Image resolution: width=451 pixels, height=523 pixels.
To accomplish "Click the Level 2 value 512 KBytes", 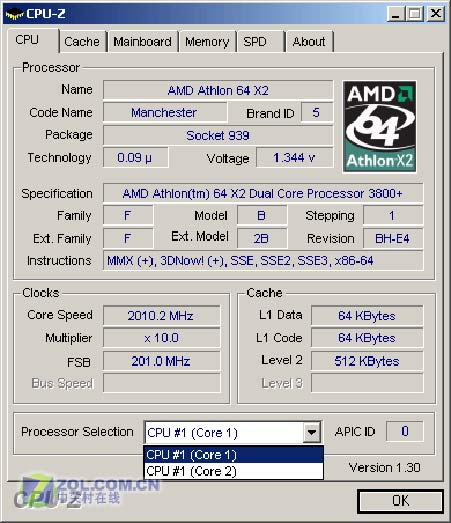I will [x=367, y=361].
